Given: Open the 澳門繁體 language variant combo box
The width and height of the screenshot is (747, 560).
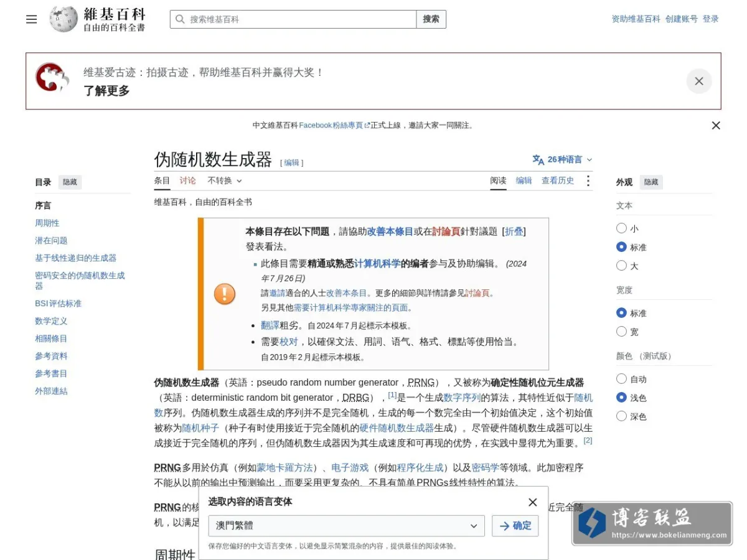Looking at the screenshot, I should click(x=346, y=526).
